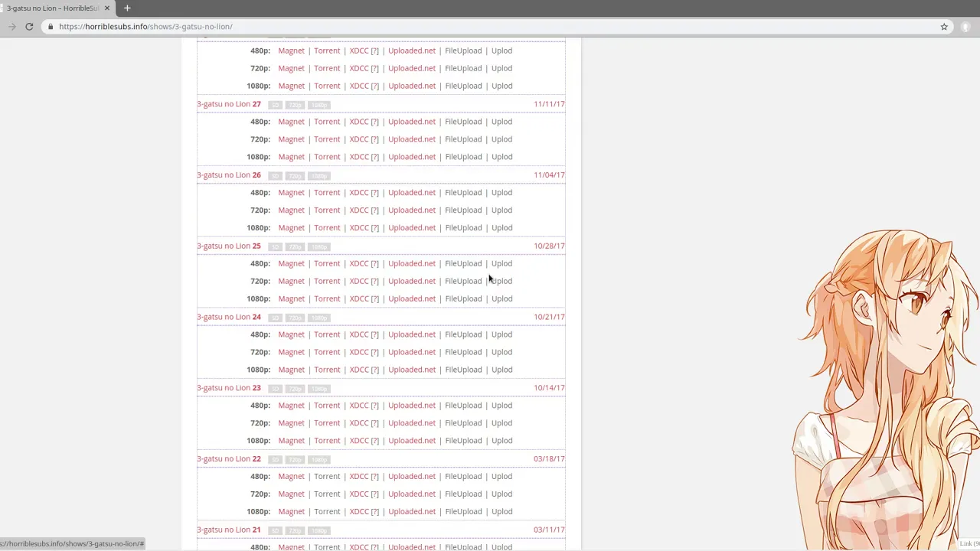The width and height of the screenshot is (980, 551).
Task: Click Uplod for episode 23 480p
Action: pos(501,406)
